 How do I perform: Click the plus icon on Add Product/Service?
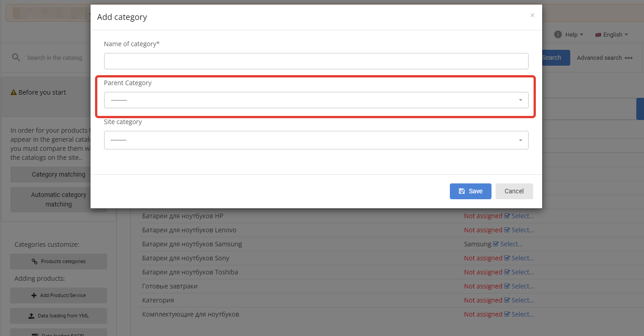[x=34, y=296]
